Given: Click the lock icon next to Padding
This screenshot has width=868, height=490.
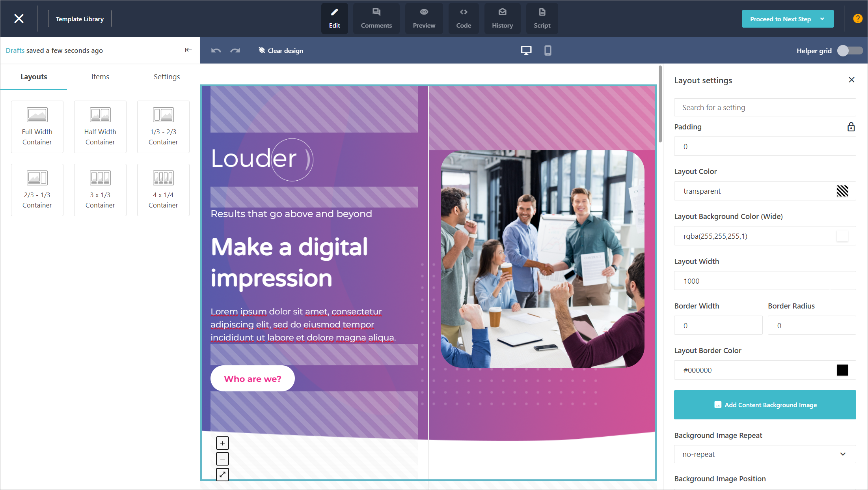Looking at the screenshot, I should click(849, 127).
